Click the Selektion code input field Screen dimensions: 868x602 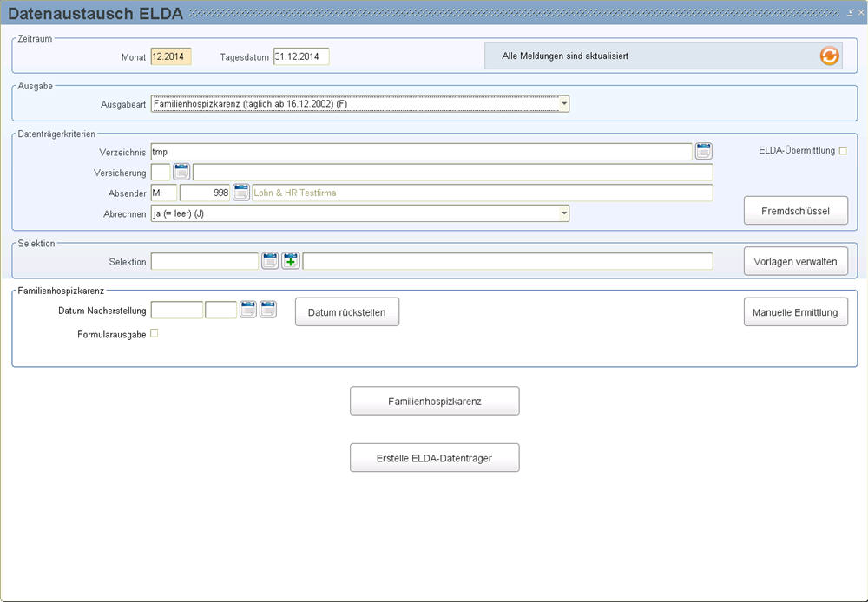click(x=205, y=261)
